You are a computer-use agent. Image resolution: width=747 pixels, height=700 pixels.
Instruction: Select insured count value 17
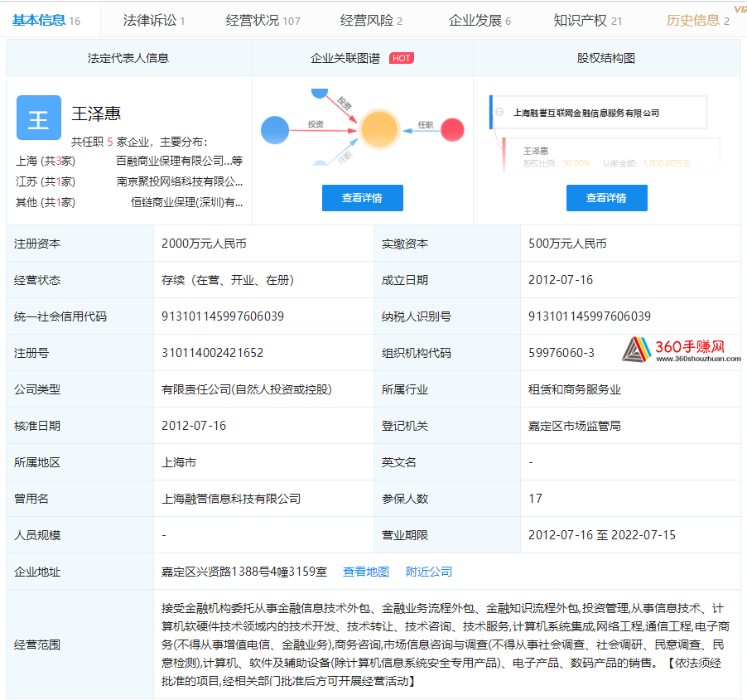click(536, 499)
